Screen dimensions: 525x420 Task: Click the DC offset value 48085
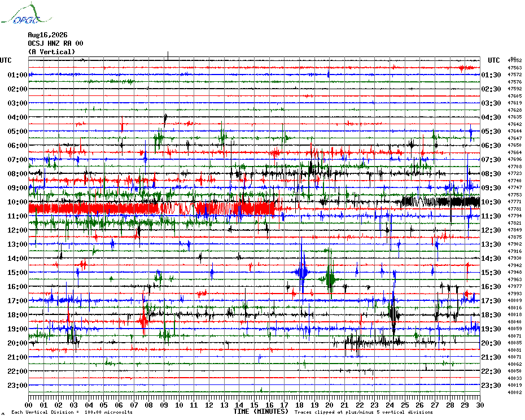tap(515, 343)
